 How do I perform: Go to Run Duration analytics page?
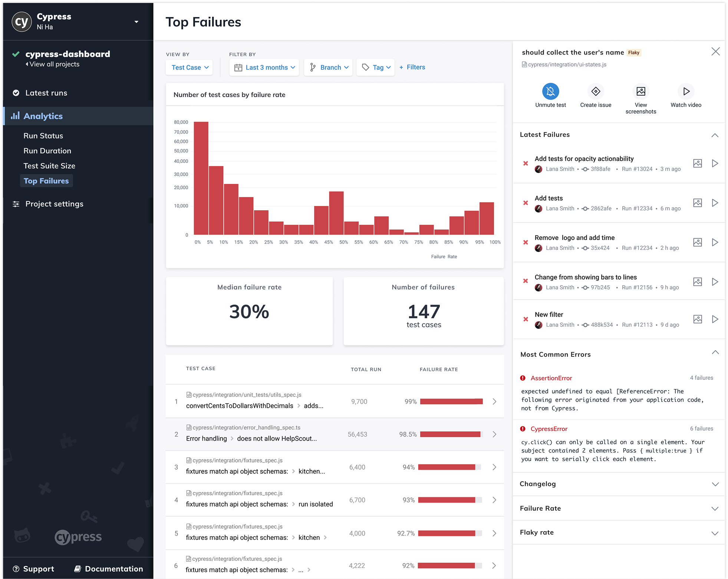47,151
